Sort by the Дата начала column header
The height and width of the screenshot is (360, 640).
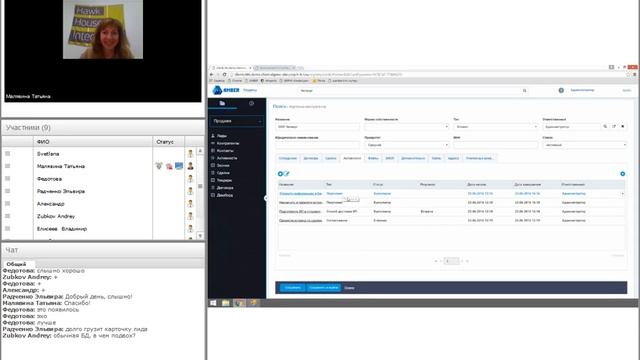coord(476,184)
